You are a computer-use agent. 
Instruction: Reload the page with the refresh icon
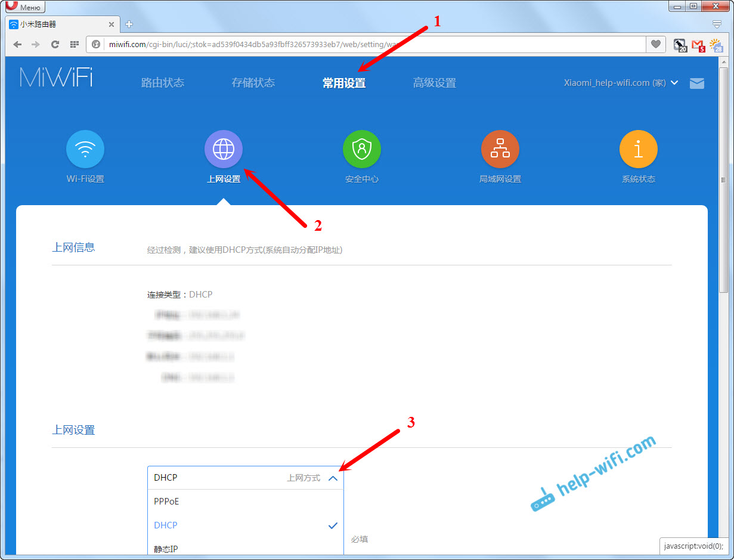[54, 44]
